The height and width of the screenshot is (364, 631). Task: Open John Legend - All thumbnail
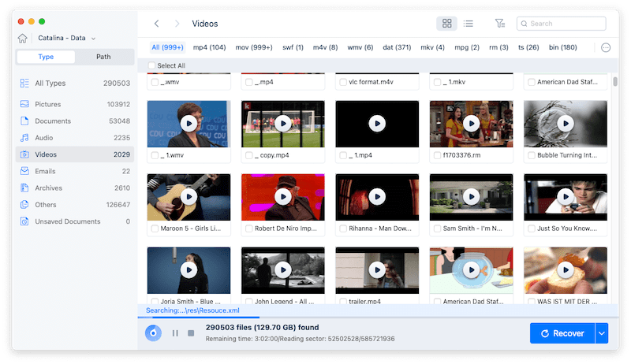point(283,270)
